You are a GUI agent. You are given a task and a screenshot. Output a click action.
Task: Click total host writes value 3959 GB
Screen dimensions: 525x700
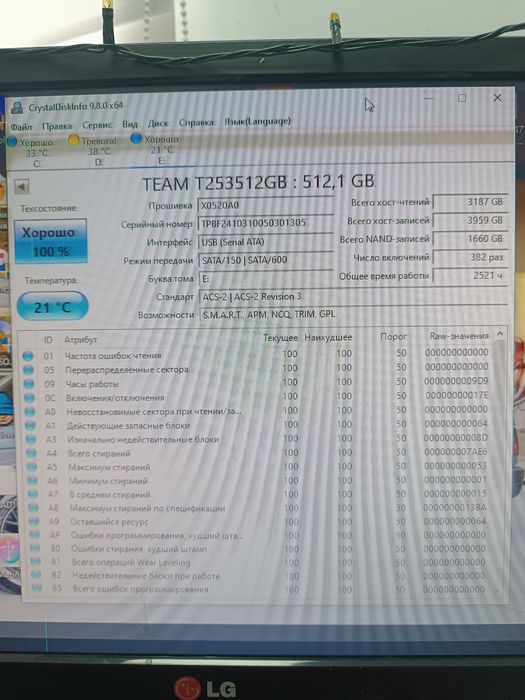pos(470,220)
